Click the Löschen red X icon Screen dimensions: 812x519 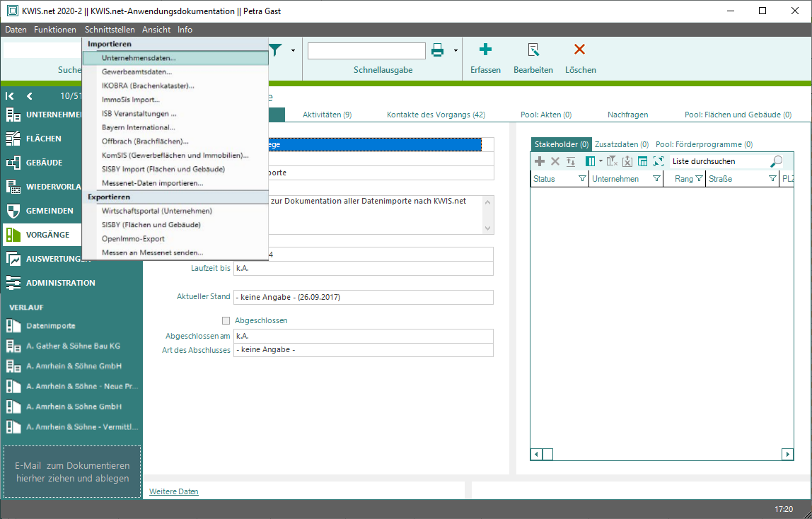579,49
